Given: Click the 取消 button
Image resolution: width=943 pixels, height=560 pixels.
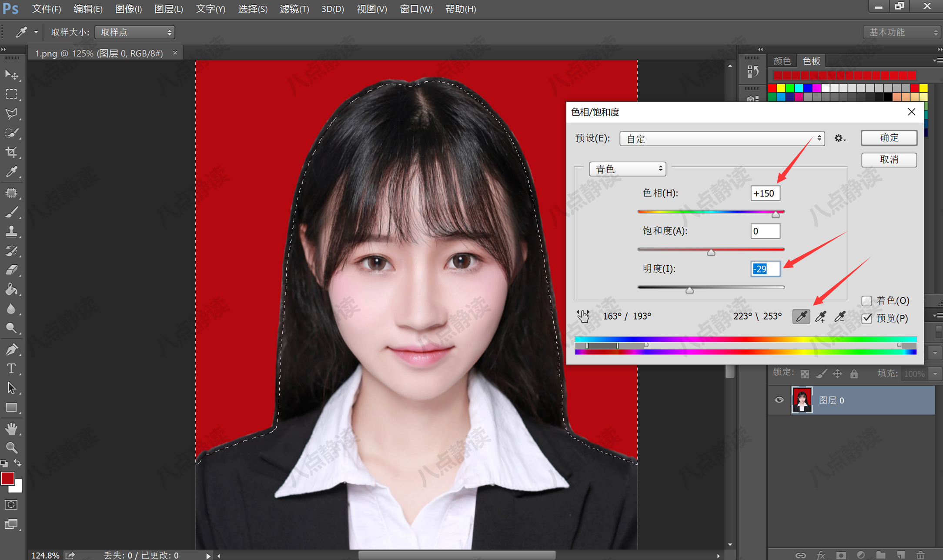Looking at the screenshot, I should click(x=889, y=160).
